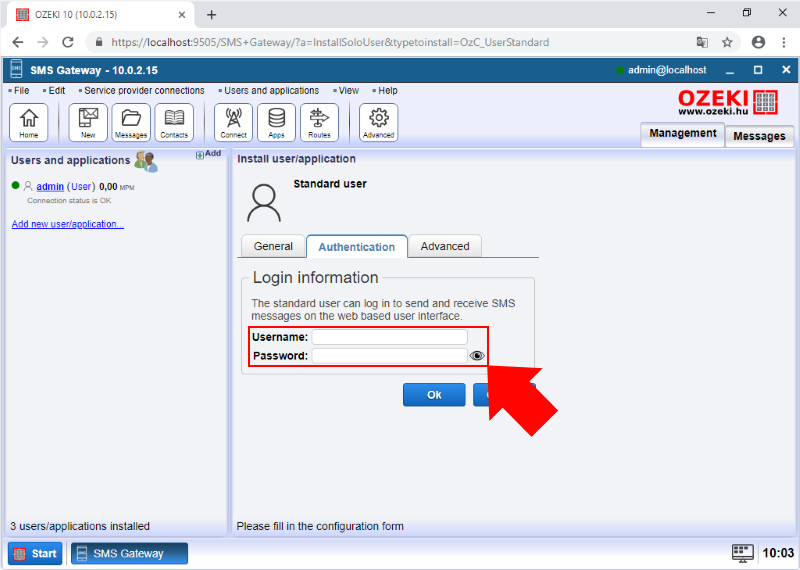The height and width of the screenshot is (570, 800).
Task: Open the Contacts book icon
Action: [x=174, y=122]
